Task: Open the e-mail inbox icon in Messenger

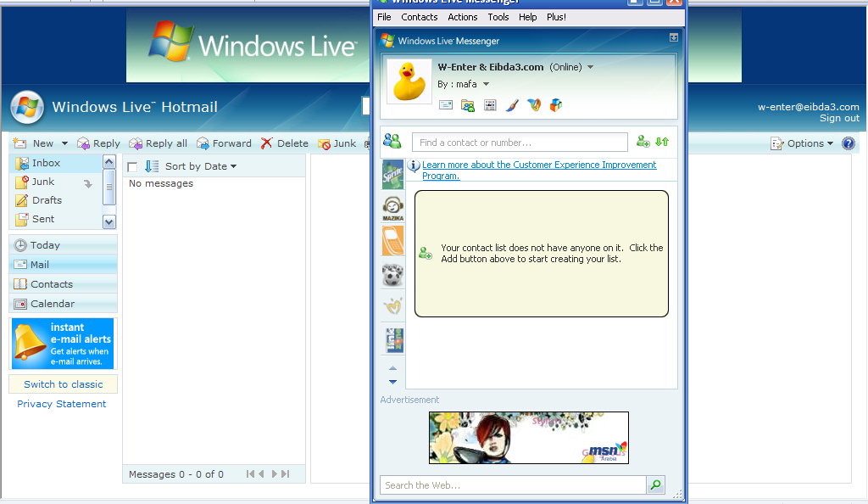Action: coord(446,104)
